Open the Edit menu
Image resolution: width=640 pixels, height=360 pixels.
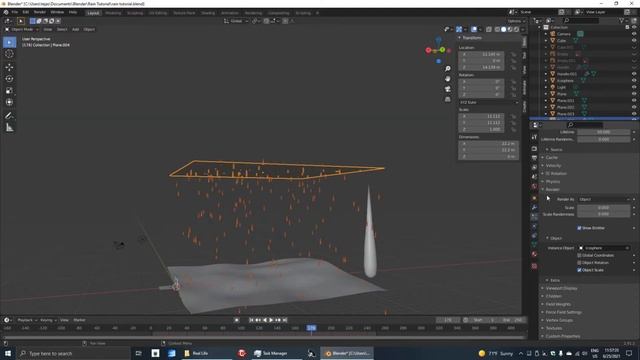(26, 12)
